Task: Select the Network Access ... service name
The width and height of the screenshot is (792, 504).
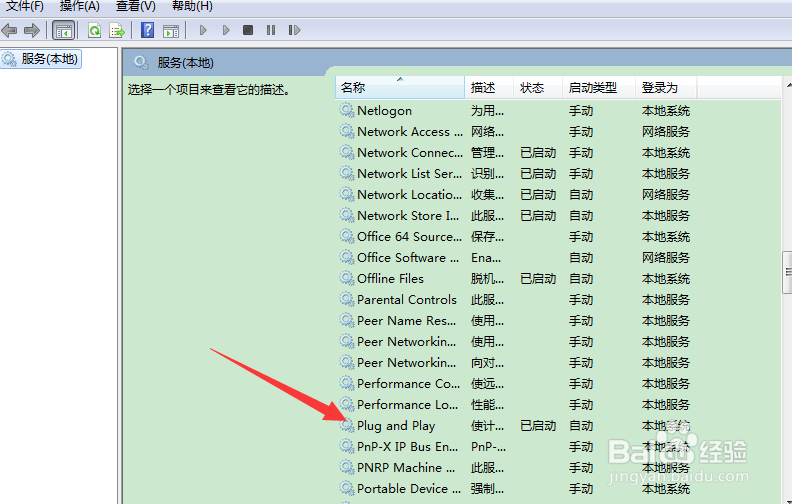Action: click(x=410, y=131)
